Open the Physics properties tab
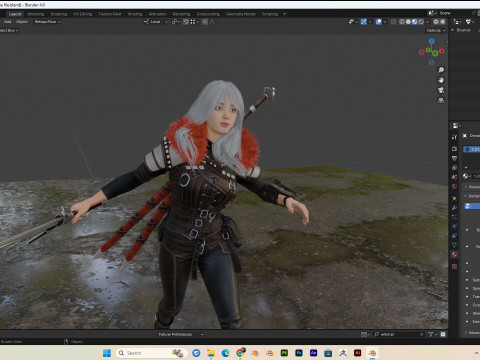This screenshot has height=360, width=480. (x=454, y=226)
